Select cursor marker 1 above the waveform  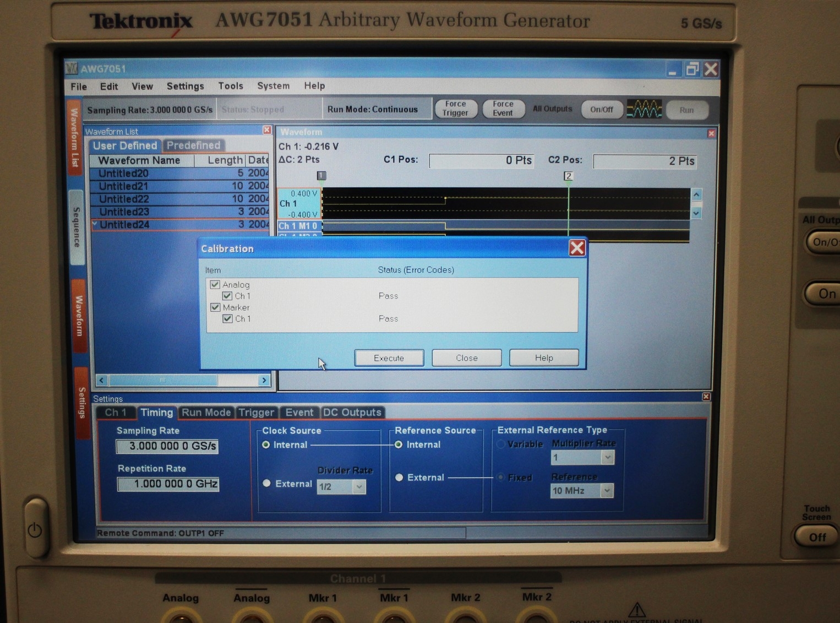coord(321,175)
